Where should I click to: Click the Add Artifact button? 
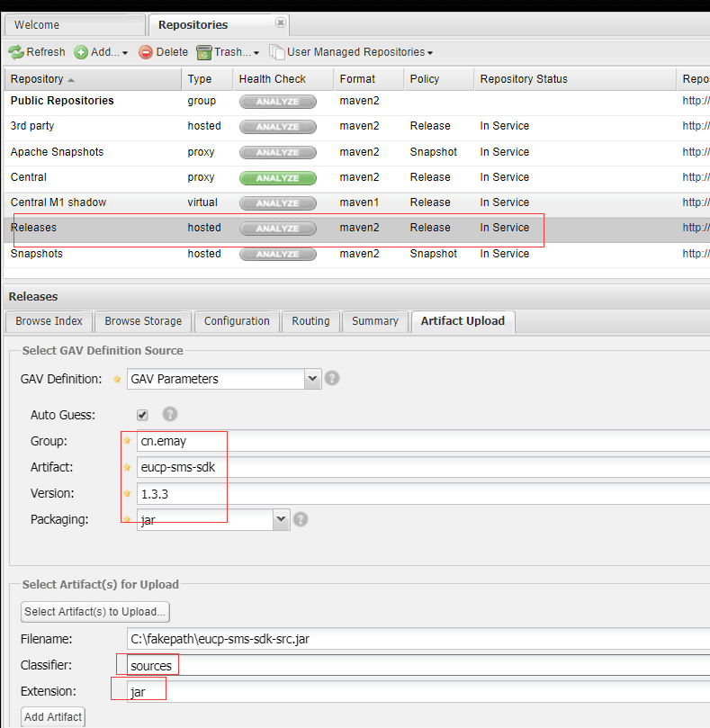pyautogui.click(x=53, y=717)
